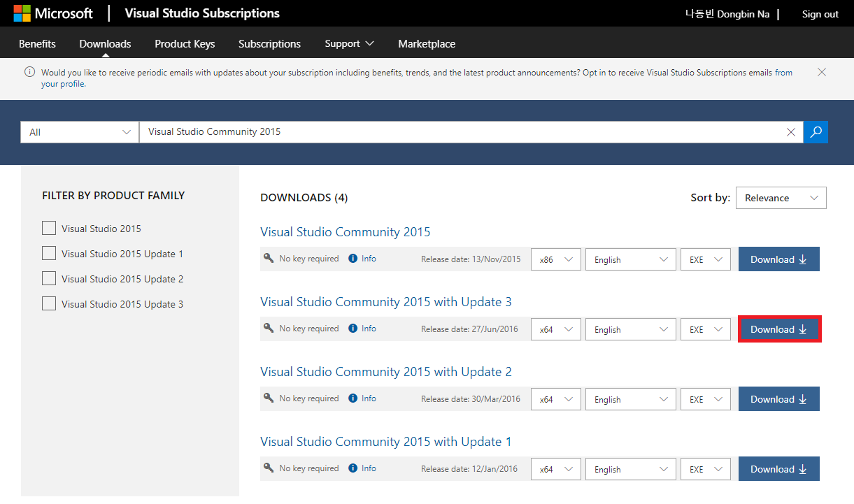Clear the search box with the X icon
Viewport: 854px width, 504px height.
point(791,132)
